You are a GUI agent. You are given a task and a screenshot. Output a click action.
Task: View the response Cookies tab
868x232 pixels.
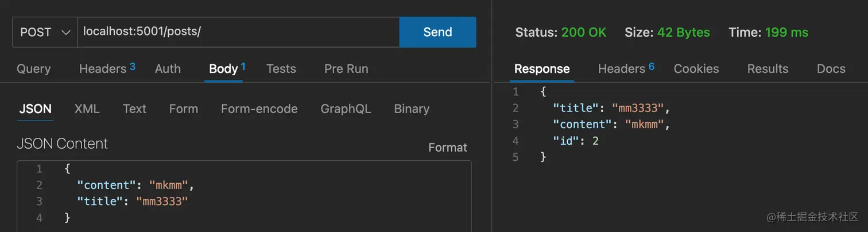point(696,69)
